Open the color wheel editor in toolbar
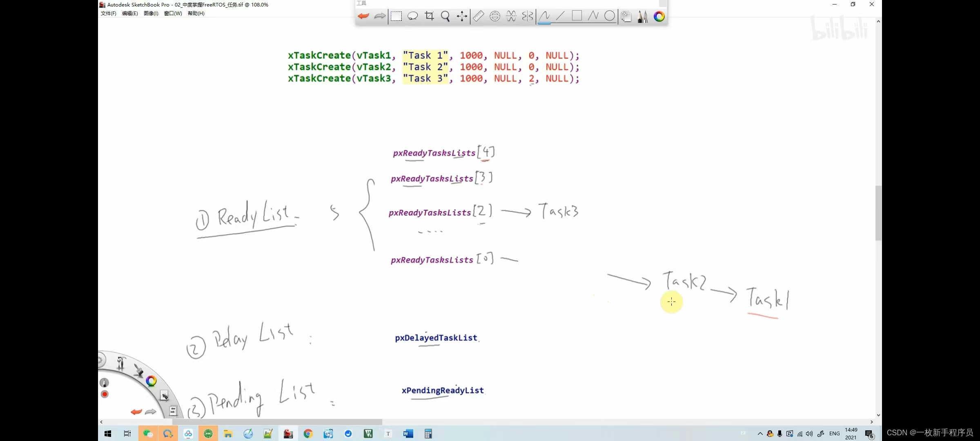Viewport: 980px width, 441px height. tap(659, 16)
